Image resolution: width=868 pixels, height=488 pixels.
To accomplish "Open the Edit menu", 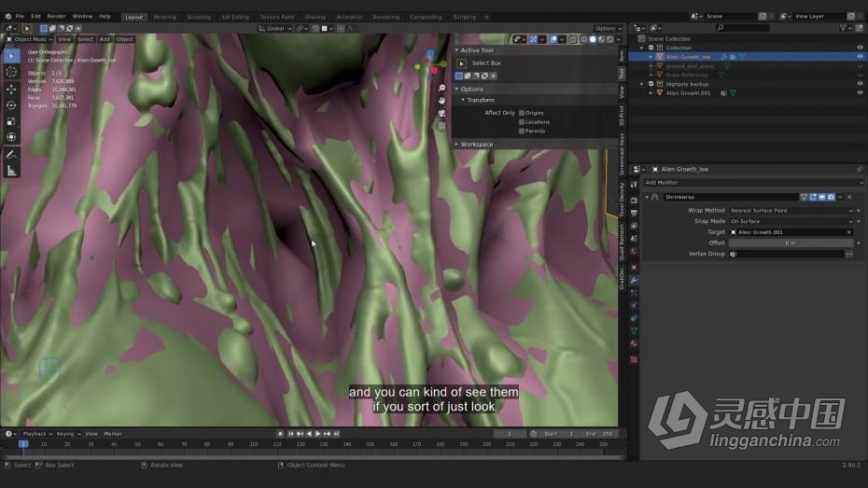I will [x=36, y=17].
